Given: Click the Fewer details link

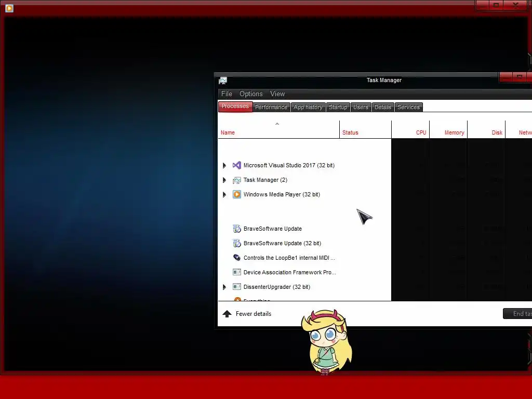Looking at the screenshot, I should pyautogui.click(x=254, y=314).
